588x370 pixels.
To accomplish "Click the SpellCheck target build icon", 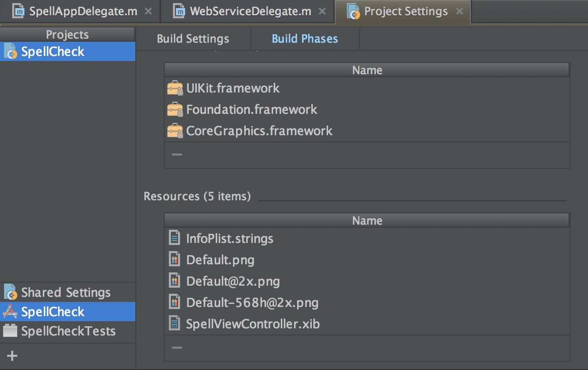I will [11, 312].
